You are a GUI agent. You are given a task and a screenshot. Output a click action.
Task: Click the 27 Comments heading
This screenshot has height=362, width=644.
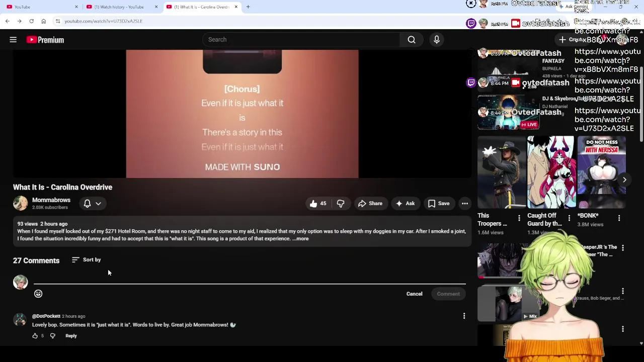(x=36, y=260)
